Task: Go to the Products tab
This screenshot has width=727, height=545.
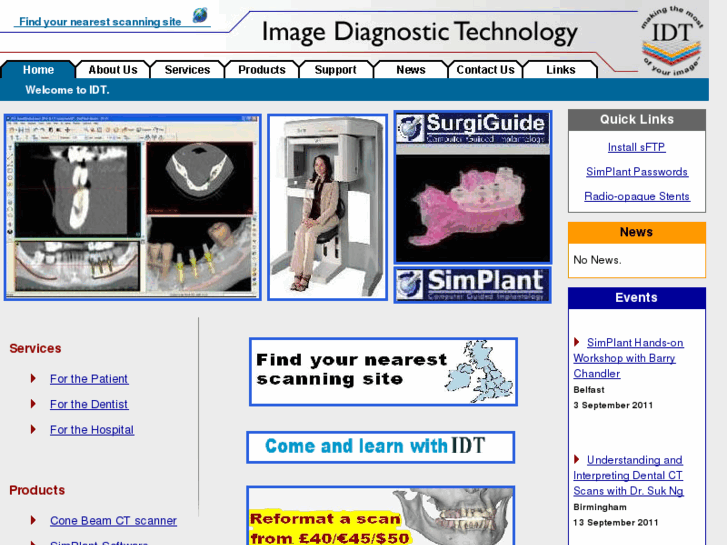Action: tap(261, 70)
